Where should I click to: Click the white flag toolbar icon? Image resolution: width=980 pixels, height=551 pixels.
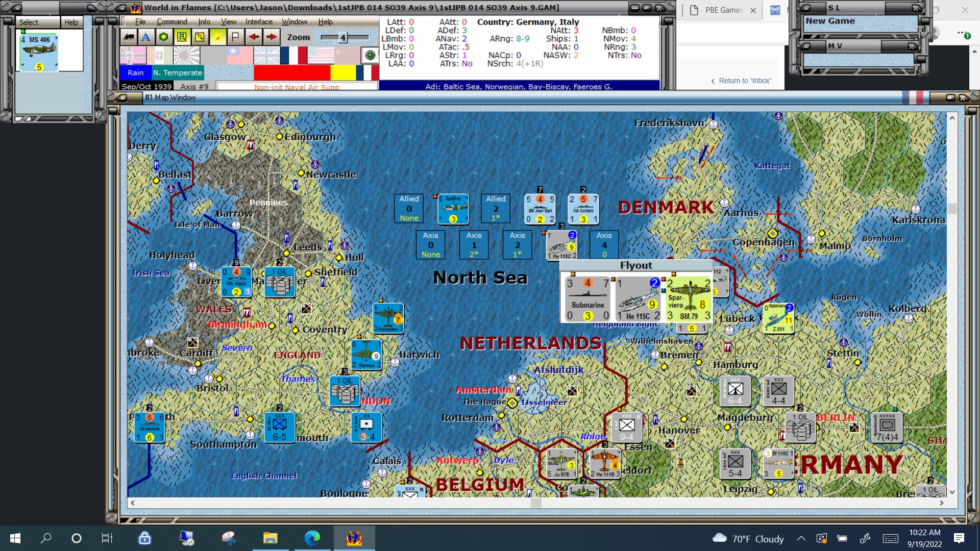pos(235,37)
